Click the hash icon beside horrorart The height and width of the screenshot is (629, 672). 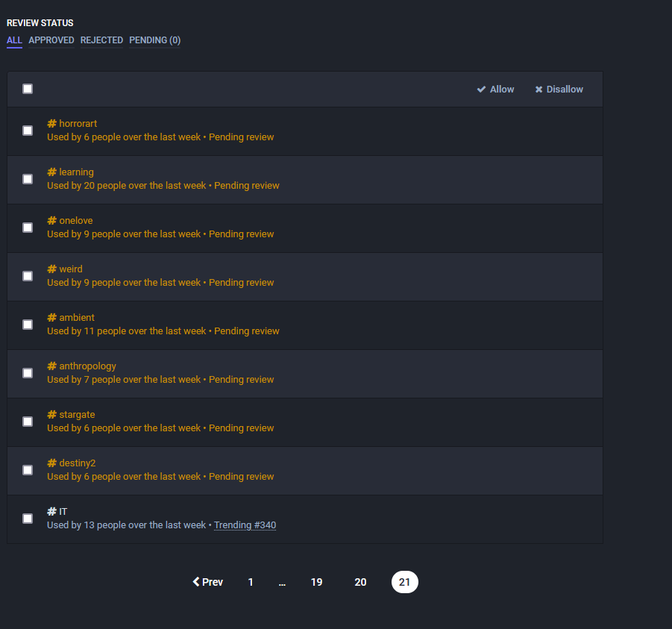(52, 123)
